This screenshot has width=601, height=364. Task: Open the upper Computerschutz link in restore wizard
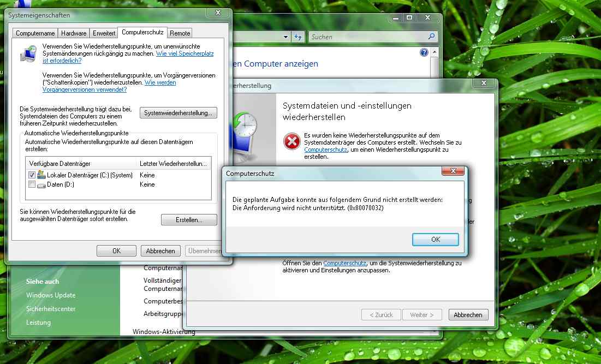click(x=325, y=150)
